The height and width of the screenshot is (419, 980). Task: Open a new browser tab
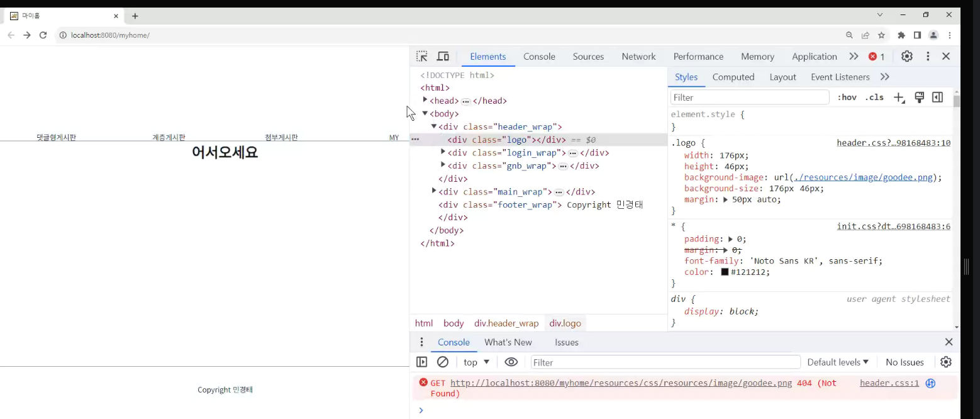[x=135, y=16]
